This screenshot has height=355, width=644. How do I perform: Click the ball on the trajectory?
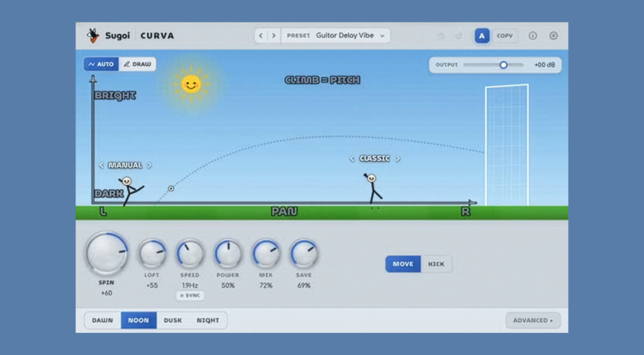[x=171, y=188]
